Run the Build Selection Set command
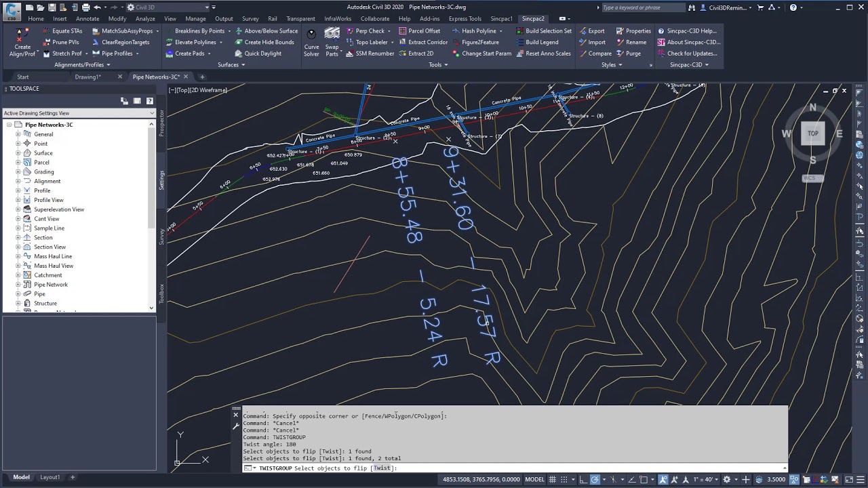Screen dimensions: 868x488 pos(542,31)
